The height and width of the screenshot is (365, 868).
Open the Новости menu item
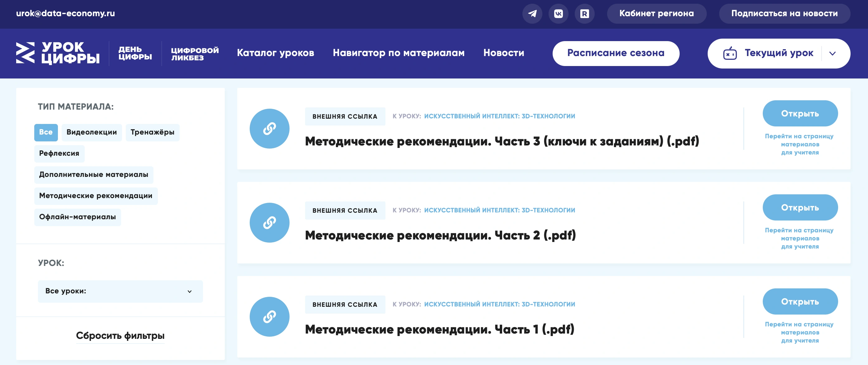(x=503, y=53)
